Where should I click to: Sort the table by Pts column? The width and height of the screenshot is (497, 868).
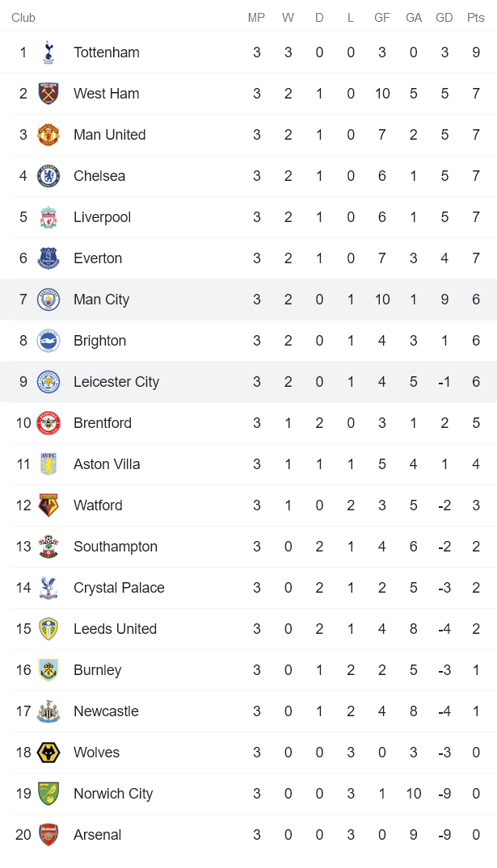click(x=475, y=17)
